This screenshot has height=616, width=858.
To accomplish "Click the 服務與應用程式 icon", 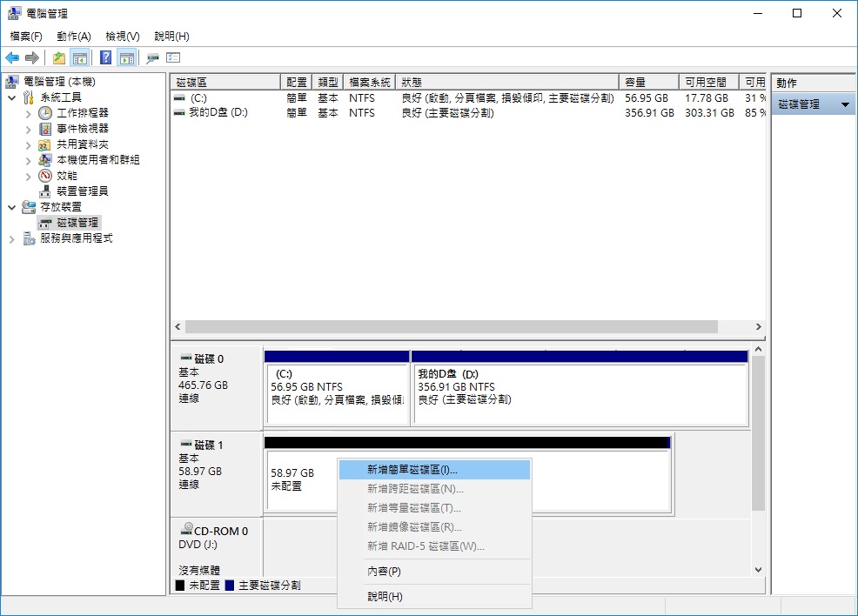I will [x=29, y=238].
